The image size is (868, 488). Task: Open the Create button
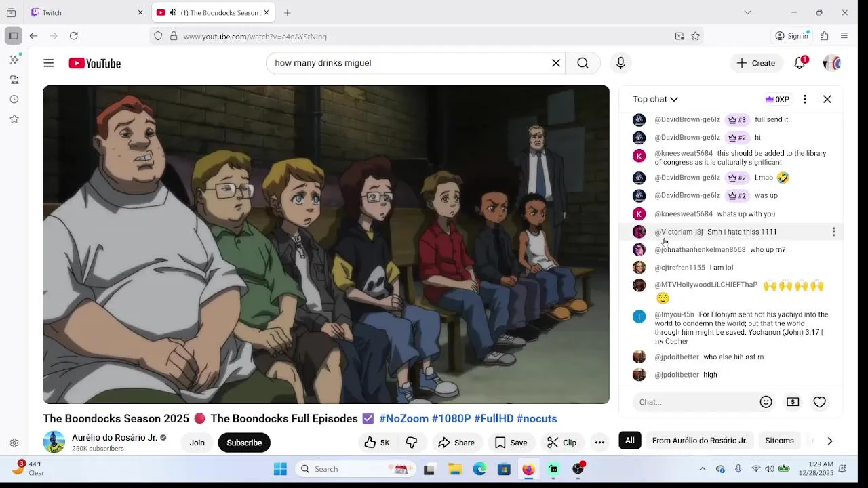(x=755, y=63)
